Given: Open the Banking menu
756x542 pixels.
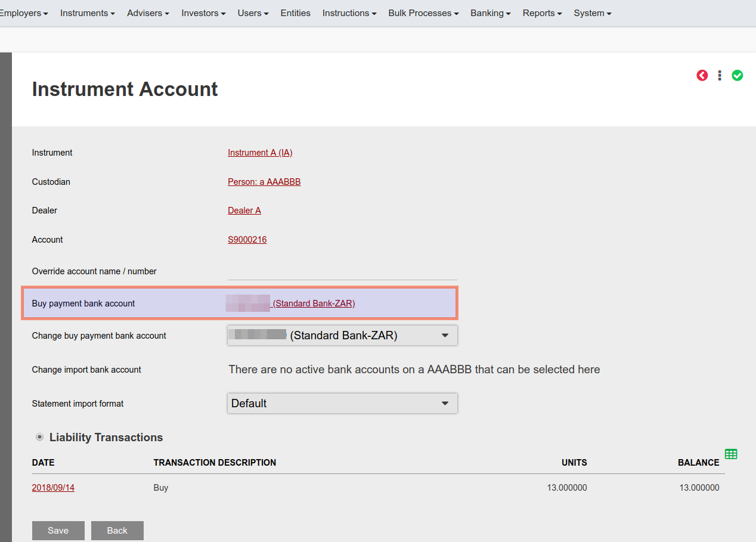Looking at the screenshot, I should pos(491,13).
